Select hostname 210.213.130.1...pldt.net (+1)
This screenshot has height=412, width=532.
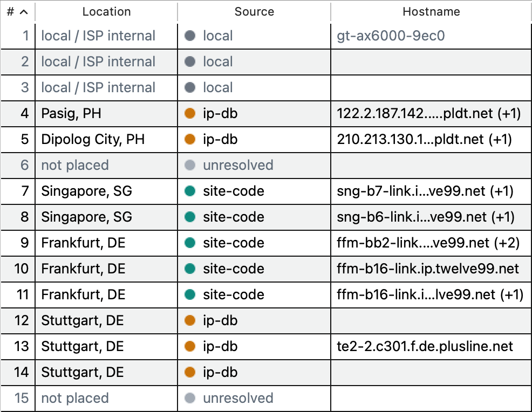point(424,139)
